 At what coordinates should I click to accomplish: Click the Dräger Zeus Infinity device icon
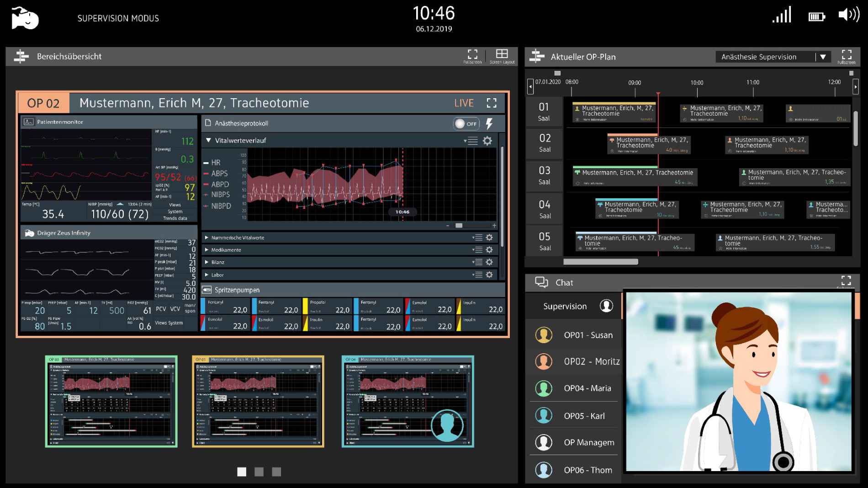29,233
